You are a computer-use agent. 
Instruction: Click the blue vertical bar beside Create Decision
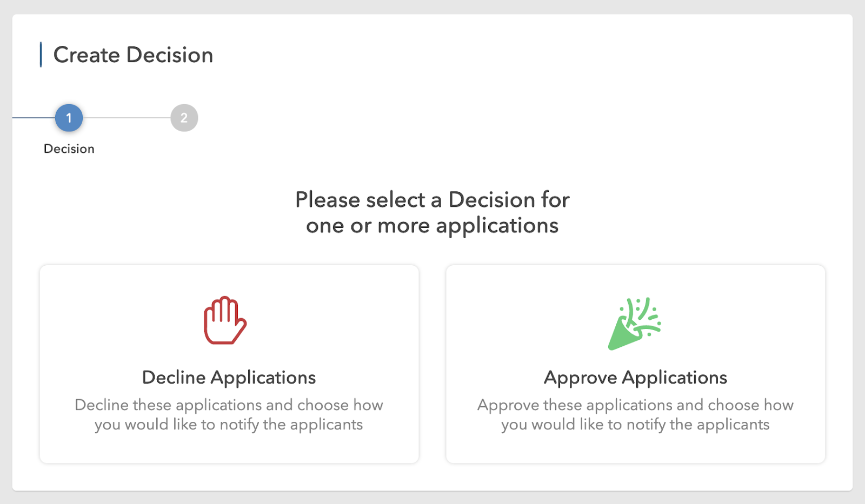(x=41, y=55)
